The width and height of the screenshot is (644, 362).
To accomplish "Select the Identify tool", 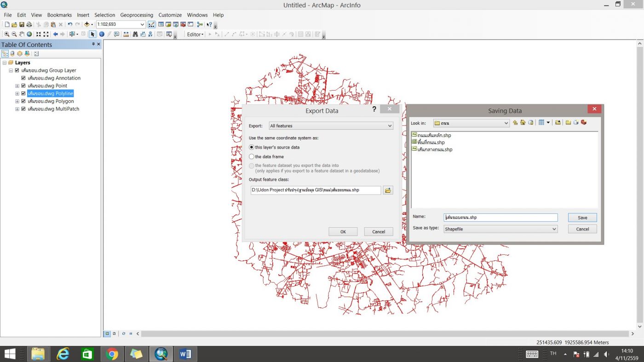I will (102, 34).
